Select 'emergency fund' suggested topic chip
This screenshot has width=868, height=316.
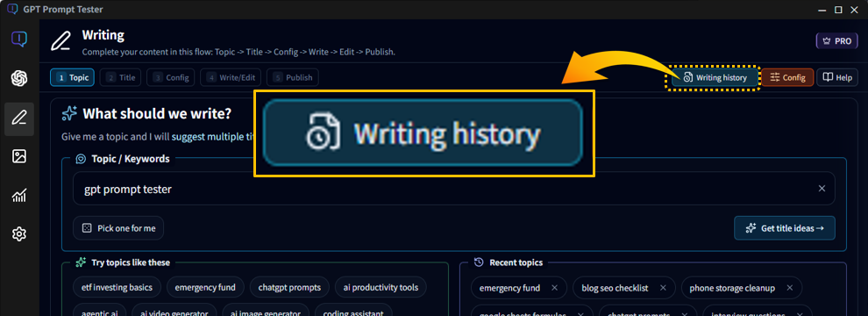[x=205, y=288]
